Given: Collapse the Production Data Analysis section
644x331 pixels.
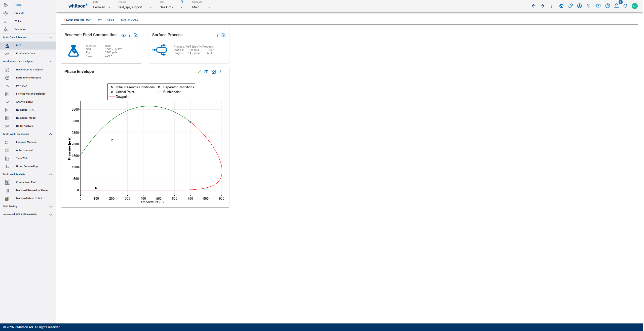Looking at the screenshot, I should [x=50, y=62].
